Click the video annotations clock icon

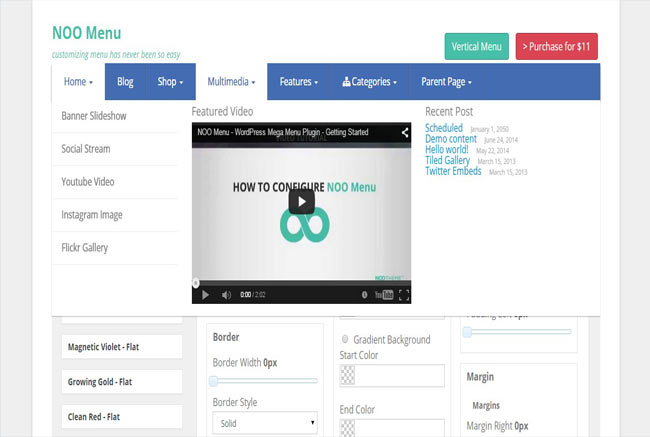(364, 295)
